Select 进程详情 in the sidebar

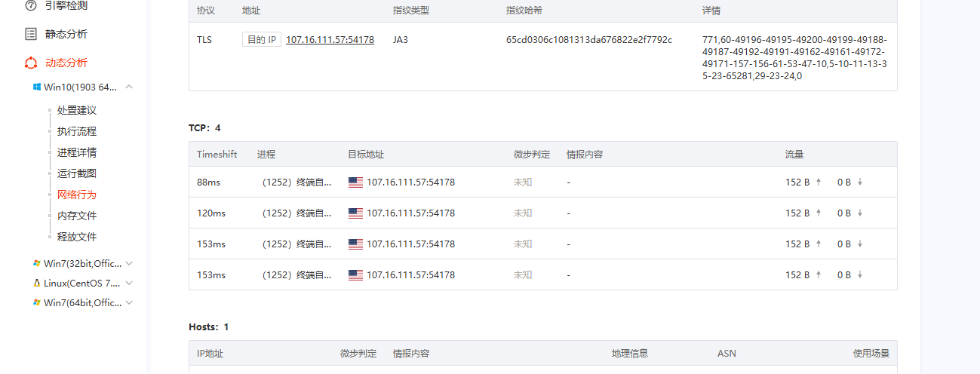[77, 152]
